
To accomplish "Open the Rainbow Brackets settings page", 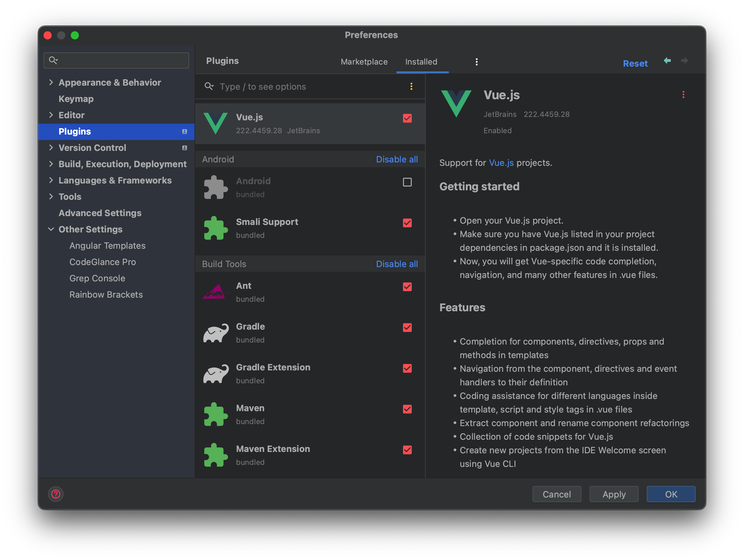I will point(106,295).
